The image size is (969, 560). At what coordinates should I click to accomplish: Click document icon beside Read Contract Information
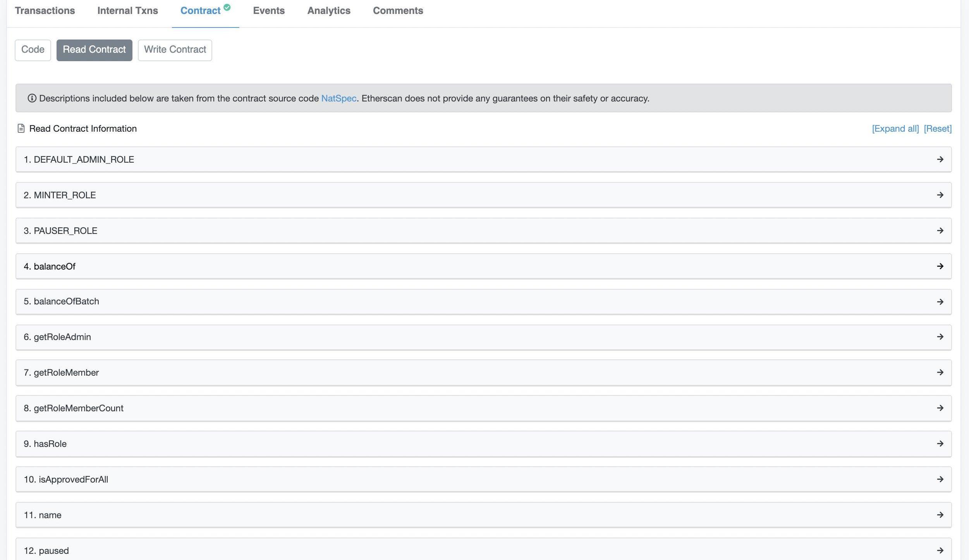pyautogui.click(x=21, y=129)
